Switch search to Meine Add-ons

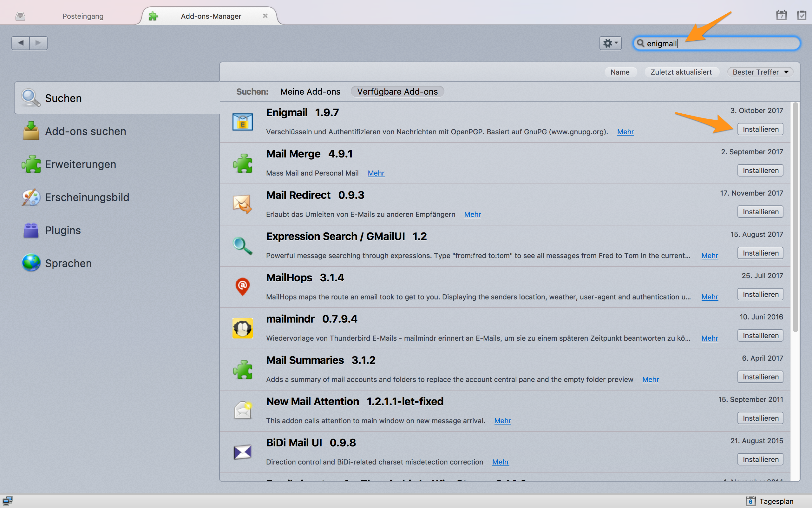(310, 91)
